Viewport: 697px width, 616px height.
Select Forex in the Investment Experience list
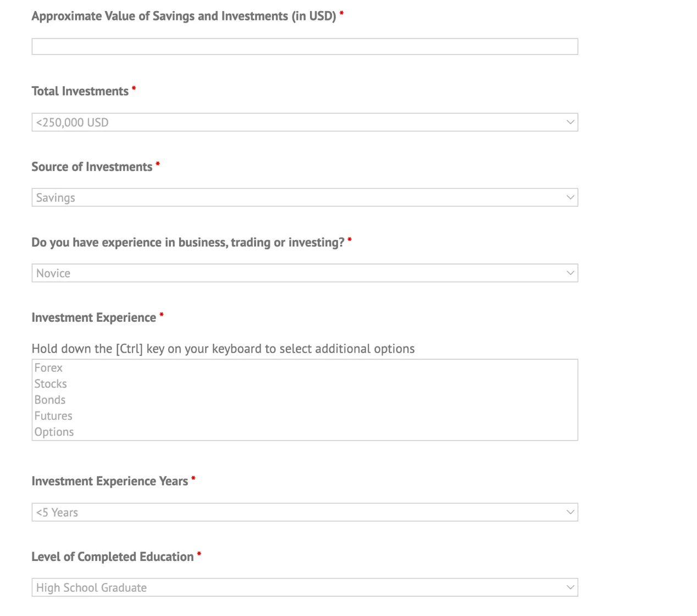pos(305,368)
